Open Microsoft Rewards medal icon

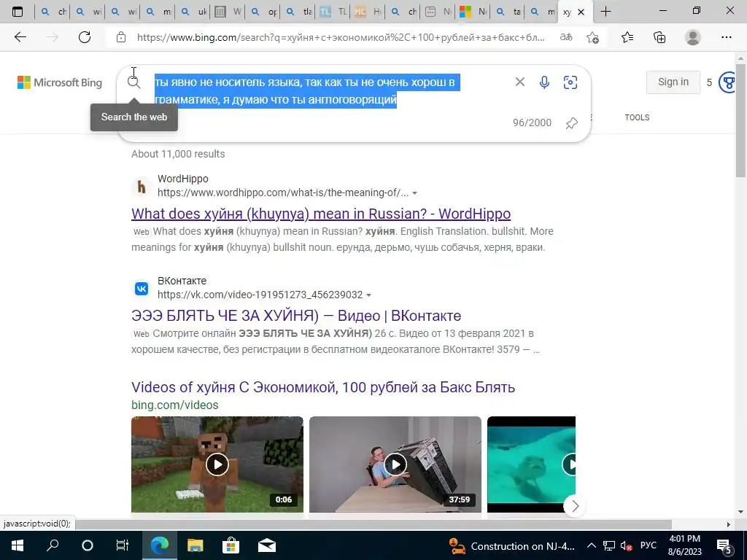point(729,82)
